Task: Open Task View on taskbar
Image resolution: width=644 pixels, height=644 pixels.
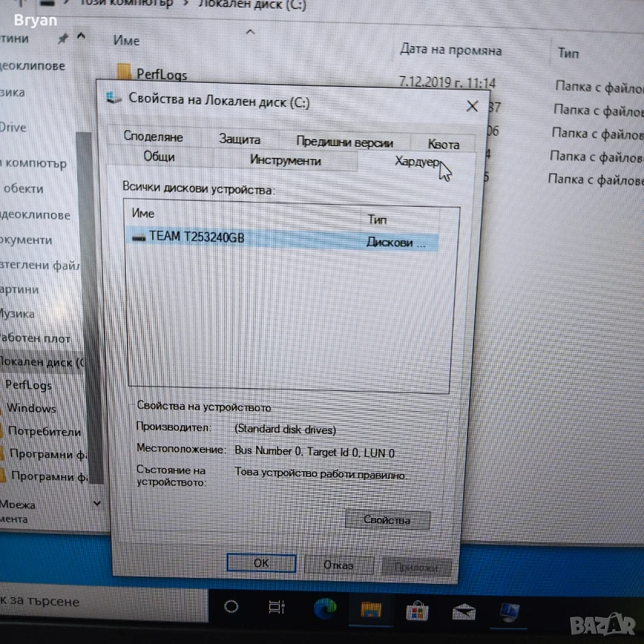Action: [276, 607]
